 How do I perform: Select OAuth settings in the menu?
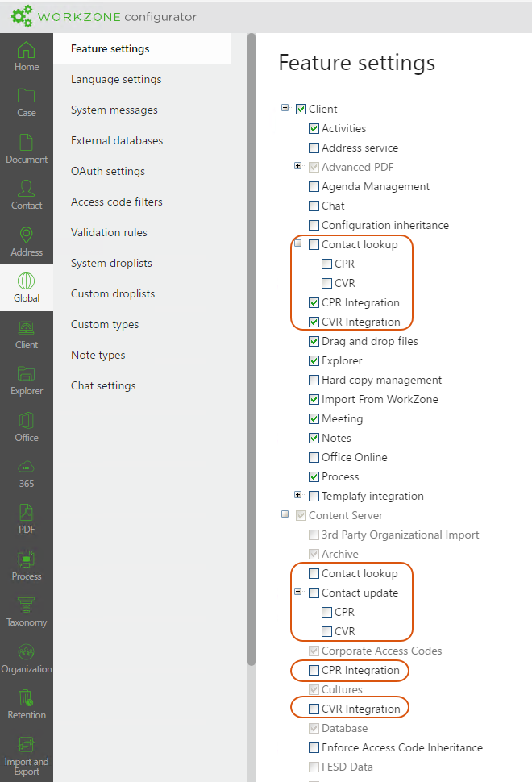pyautogui.click(x=108, y=171)
